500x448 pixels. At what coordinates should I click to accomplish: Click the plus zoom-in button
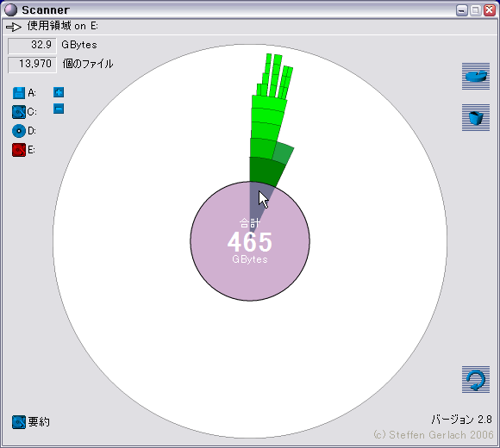[59, 92]
